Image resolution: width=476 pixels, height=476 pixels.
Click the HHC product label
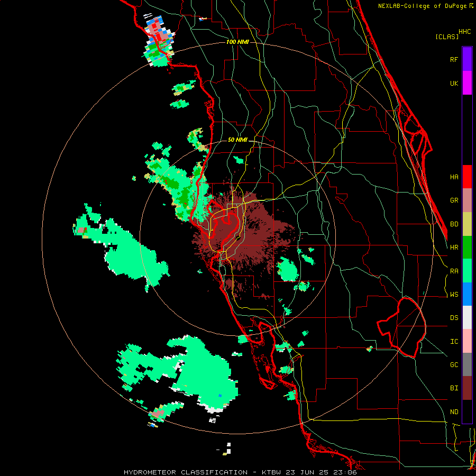tap(464, 32)
